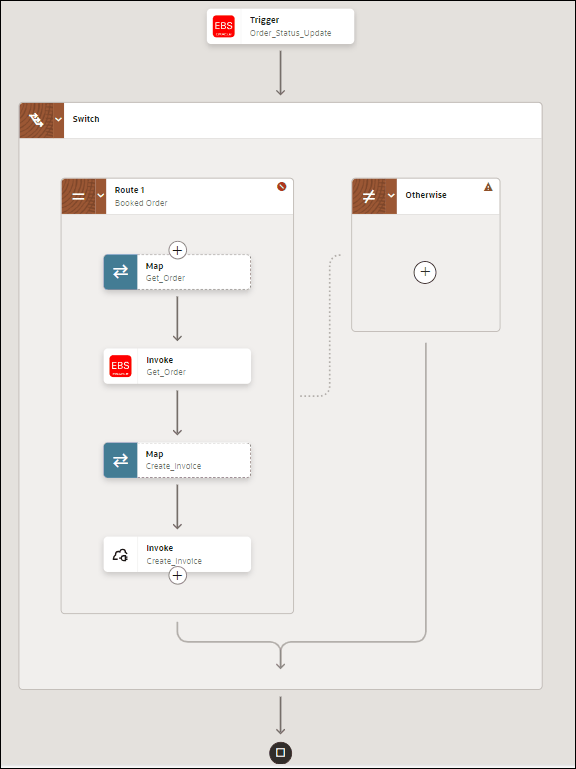Click the Route 1 Booked Order title
Screen dimensions: 576x769
pyautogui.click(x=141, y=196)
